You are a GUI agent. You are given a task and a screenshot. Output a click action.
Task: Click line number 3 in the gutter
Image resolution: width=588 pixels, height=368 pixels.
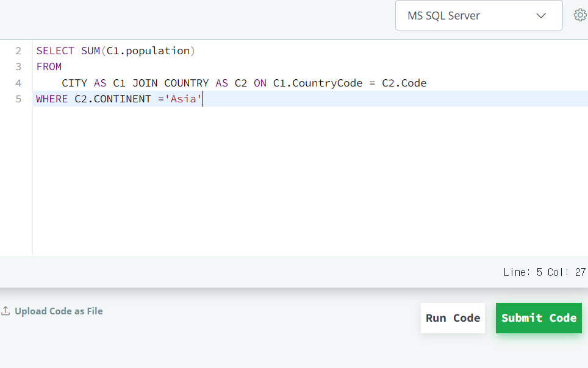click(x=18, y=66)
